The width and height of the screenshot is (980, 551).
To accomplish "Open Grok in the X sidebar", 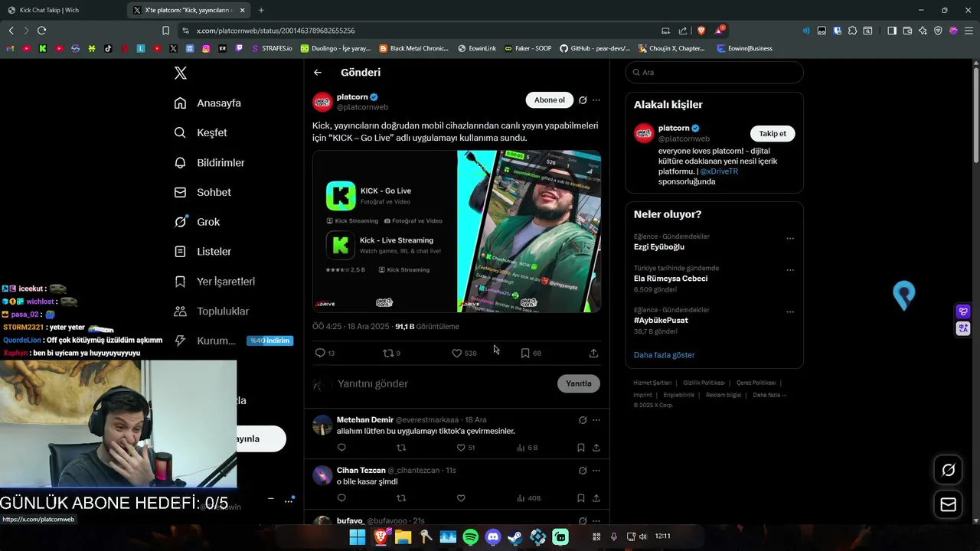I will [x=197, y=222].
